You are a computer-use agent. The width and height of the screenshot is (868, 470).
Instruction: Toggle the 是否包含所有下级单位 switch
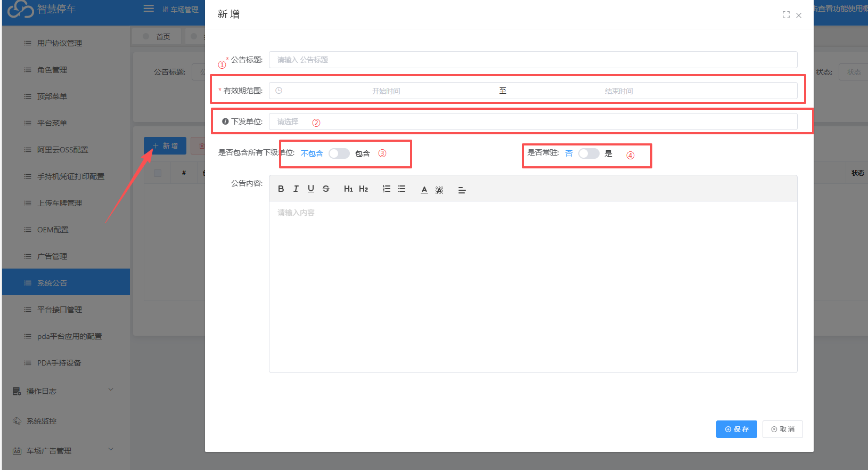pyautogui.click(x=339, y=153)
